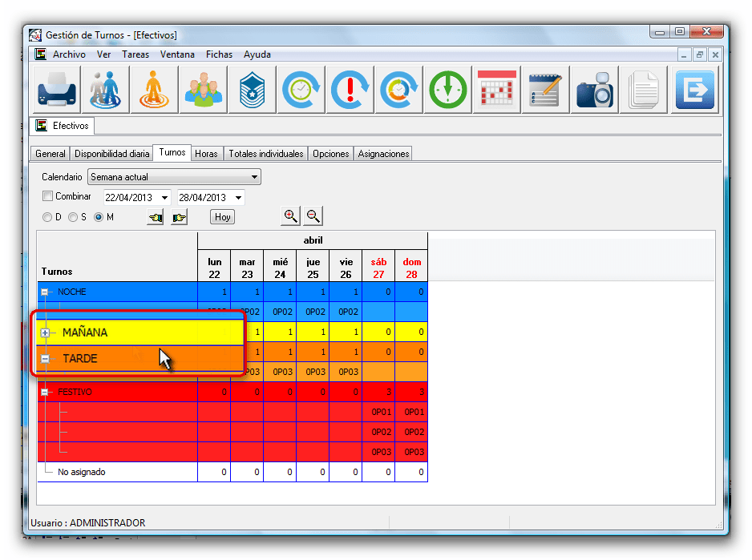
Task: Click the zoom in magnifier icon
Action: pyautogui.click(x=290, y=216)
